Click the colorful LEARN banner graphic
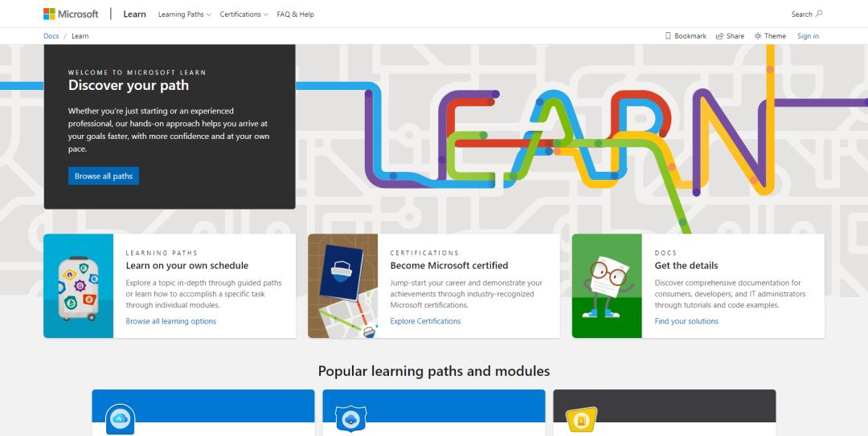Viewport: 868px width, 436px height. 570,141
